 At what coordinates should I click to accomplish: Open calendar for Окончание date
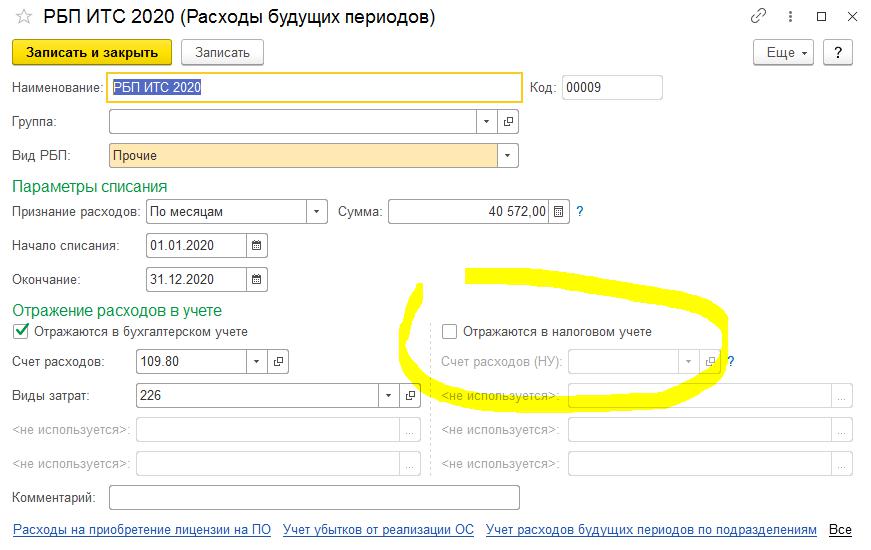coord(256,279)
